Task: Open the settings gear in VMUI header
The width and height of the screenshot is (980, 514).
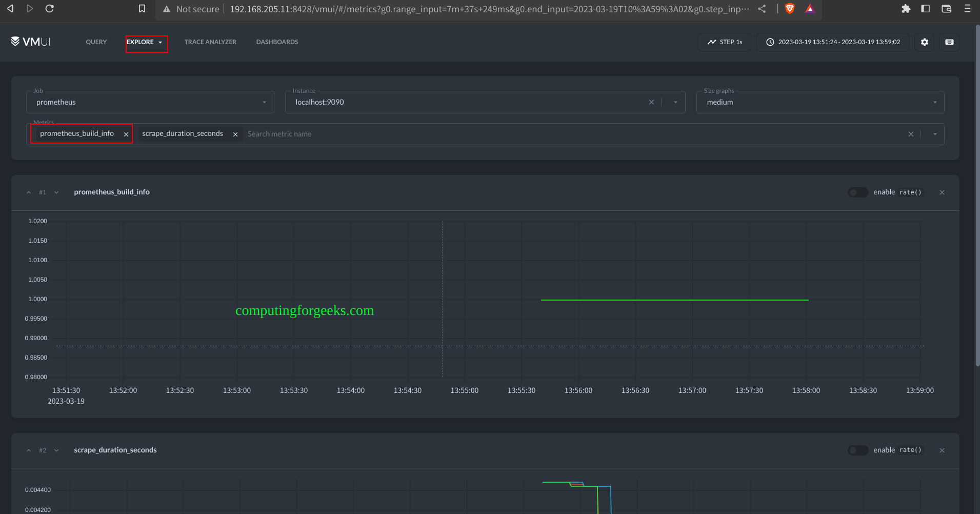Action: point(924,42)
